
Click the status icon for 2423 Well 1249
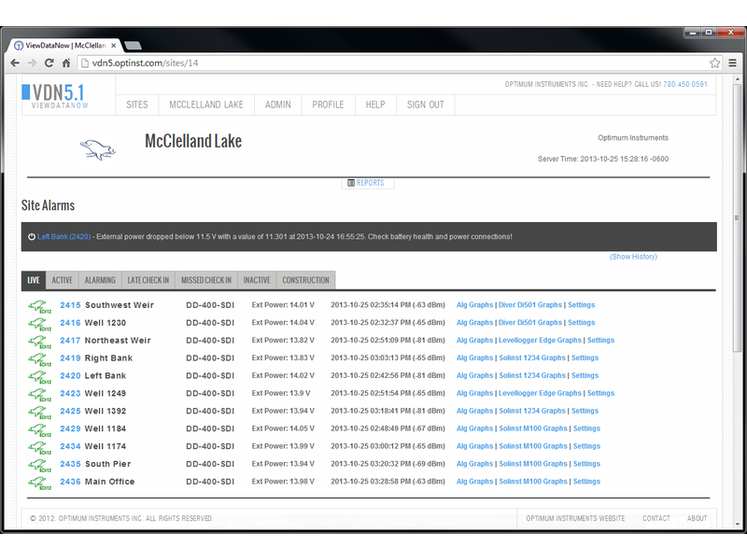(39, 394)
